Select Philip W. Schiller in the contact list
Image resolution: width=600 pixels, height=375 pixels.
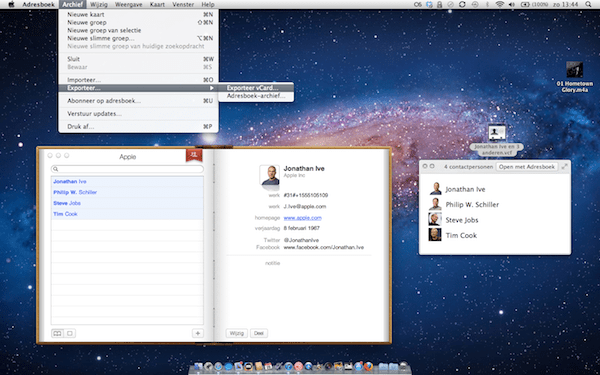tap(127, 192)
